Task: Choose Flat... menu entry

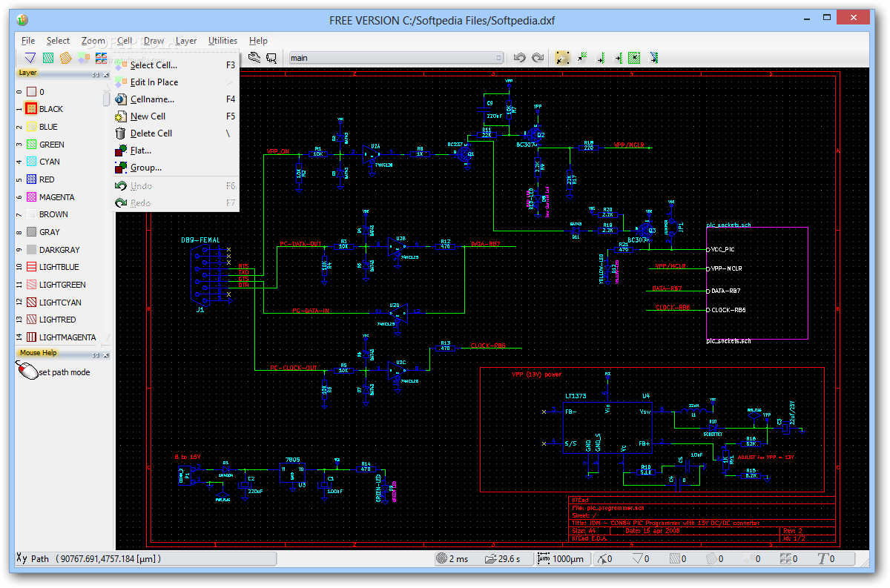Action: tap(176, 151)
